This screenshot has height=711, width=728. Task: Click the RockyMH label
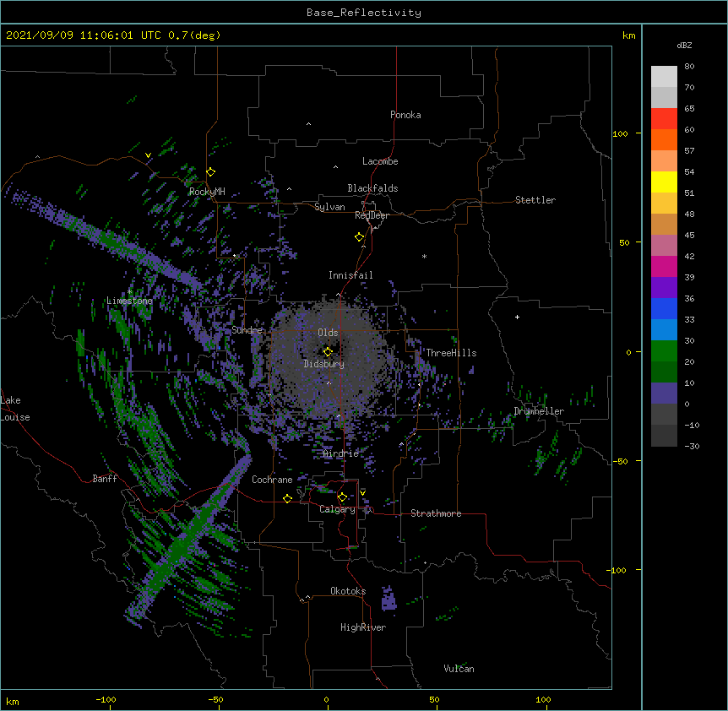207,192
